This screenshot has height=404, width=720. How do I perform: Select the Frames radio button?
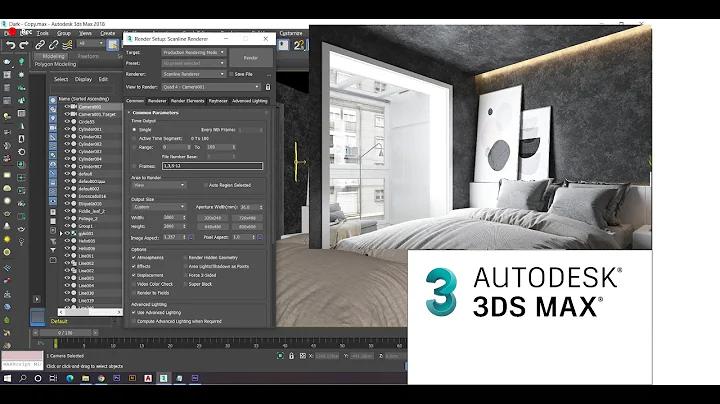pos(135,166)
